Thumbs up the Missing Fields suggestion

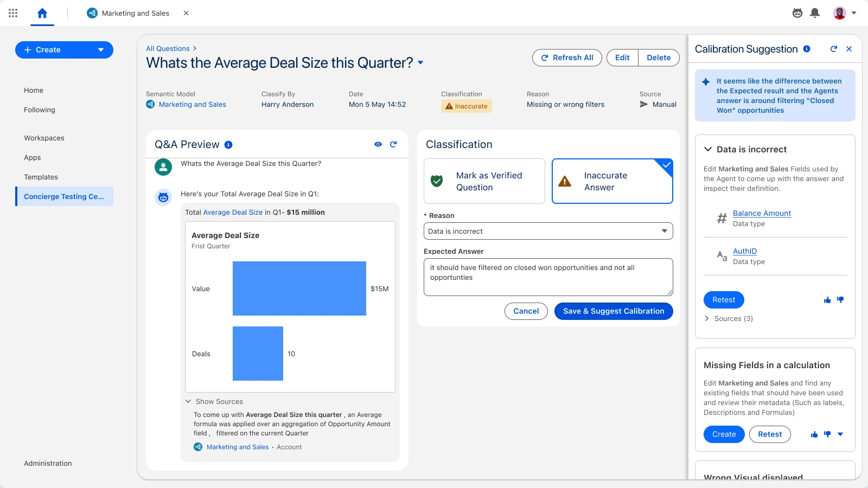click(x=814, y=434)
